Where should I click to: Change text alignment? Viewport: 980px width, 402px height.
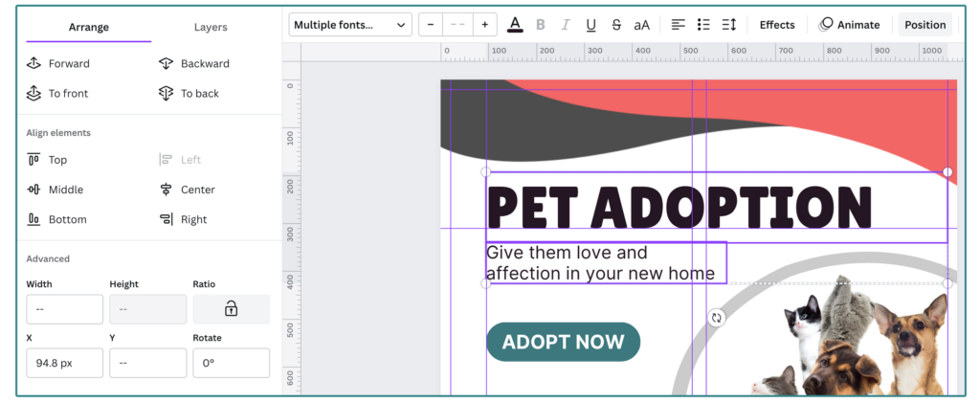[679, 25]
